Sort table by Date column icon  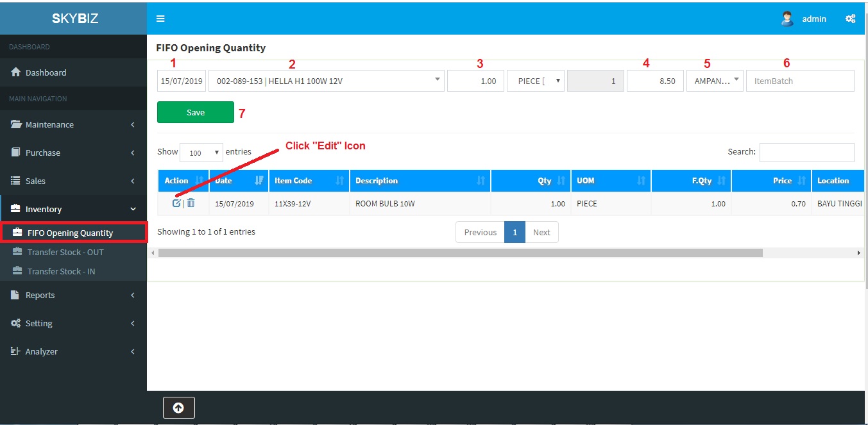[x=259, y=181]
